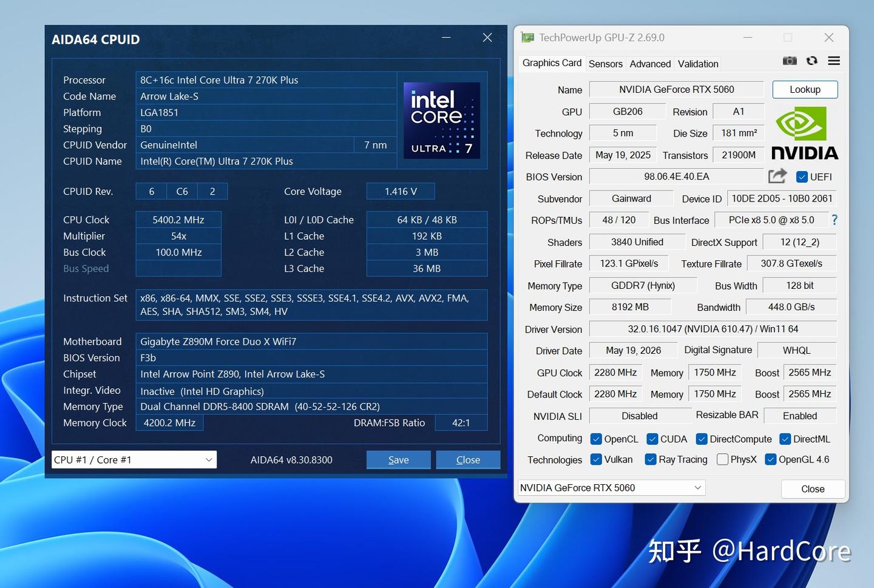This screenshot has height=588, width=874.
Task: Toggle the CUDA checkbox
Action: point(652,439)
